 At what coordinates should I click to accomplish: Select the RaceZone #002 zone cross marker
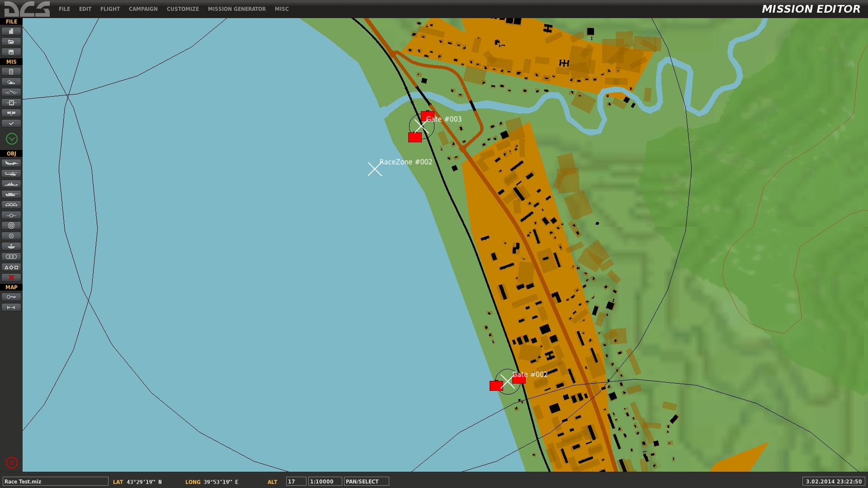click(375, 169)
